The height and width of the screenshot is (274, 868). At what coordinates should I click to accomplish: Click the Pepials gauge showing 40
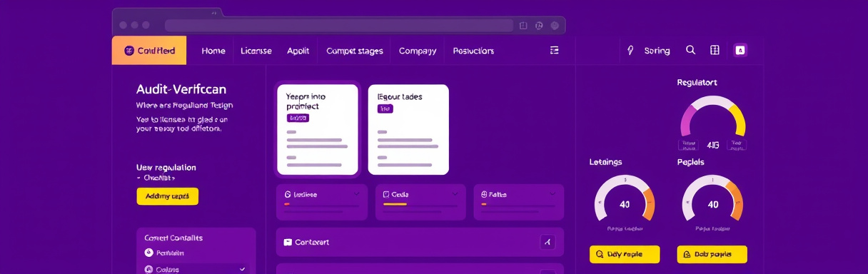[x=712, y=198]
